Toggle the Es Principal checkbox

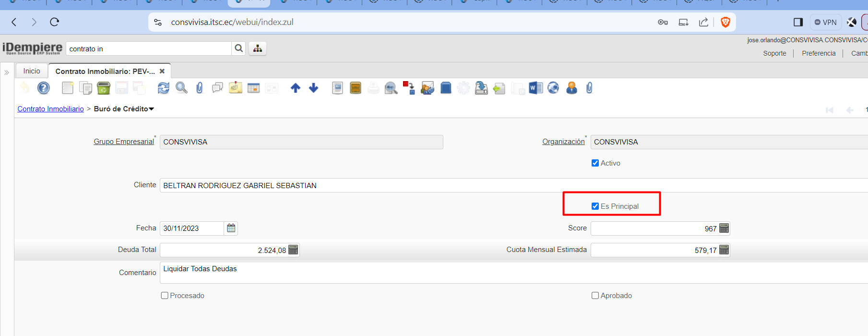click(x=595, y=206)
